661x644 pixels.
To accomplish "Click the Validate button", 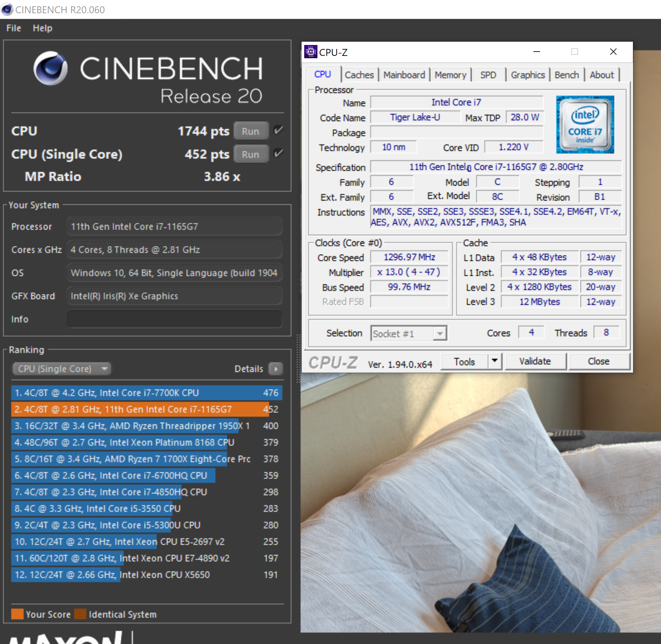I will (535, 361).
